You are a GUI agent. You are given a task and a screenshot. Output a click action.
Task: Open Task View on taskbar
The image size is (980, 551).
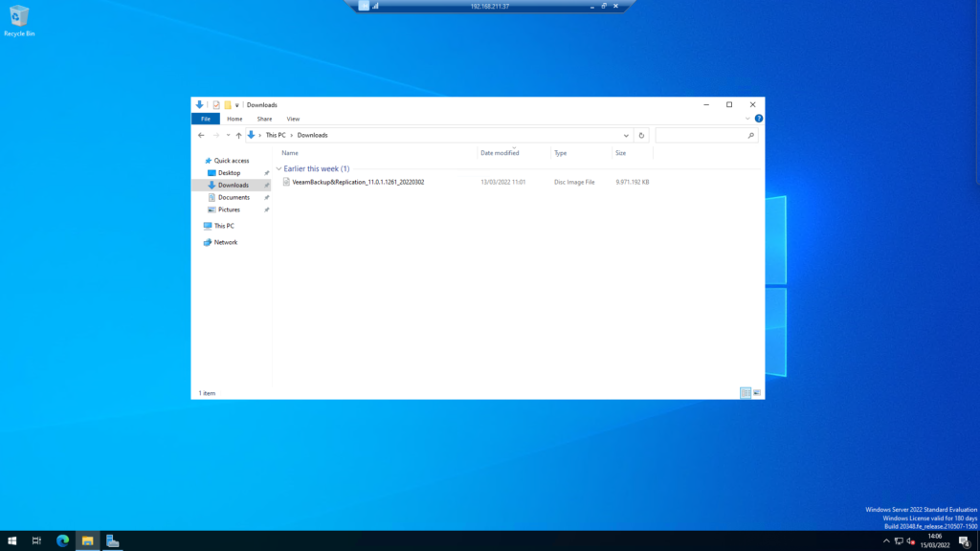37,541
